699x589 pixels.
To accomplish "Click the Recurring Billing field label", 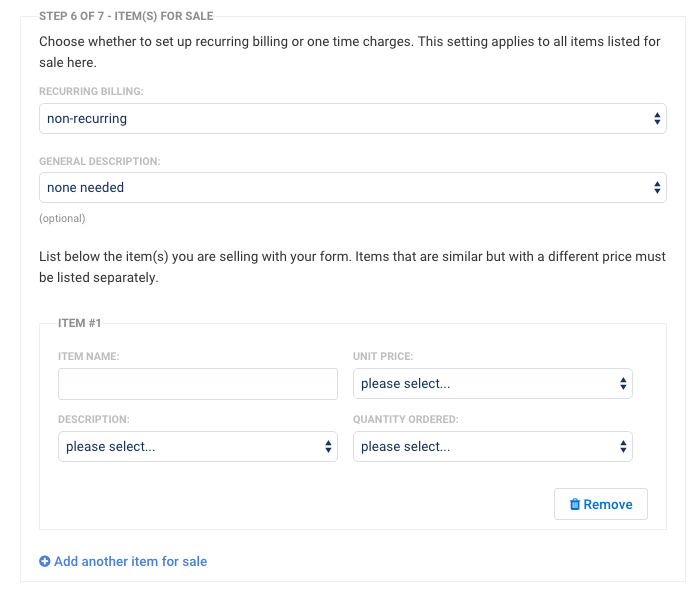I will tap(91, 91).
